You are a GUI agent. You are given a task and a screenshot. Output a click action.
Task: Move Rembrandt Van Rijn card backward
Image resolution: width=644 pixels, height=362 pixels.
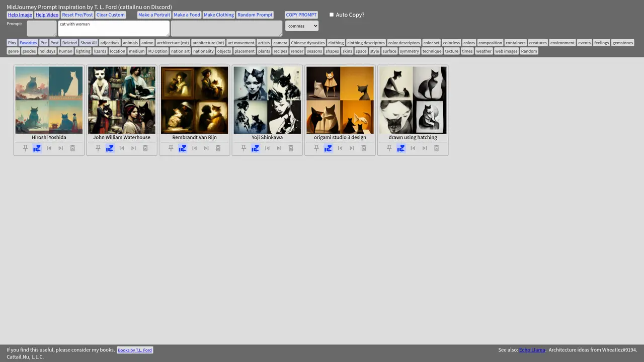point(194,148)
